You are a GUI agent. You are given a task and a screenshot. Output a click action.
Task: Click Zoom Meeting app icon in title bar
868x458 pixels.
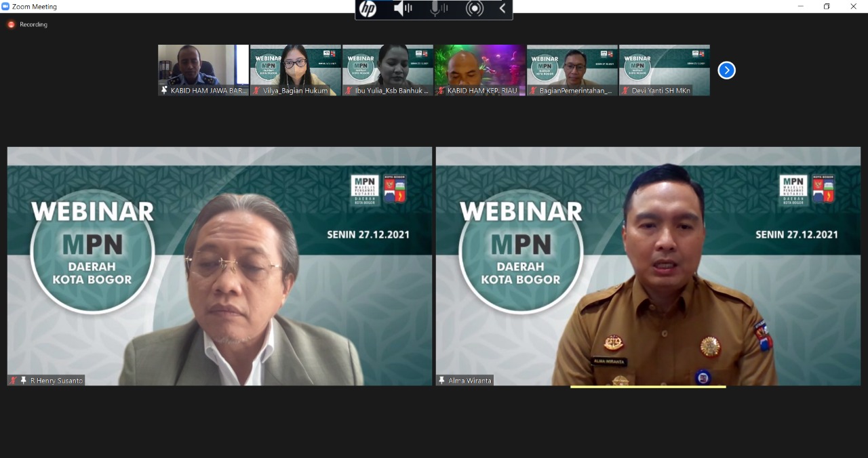click(5, 6)
